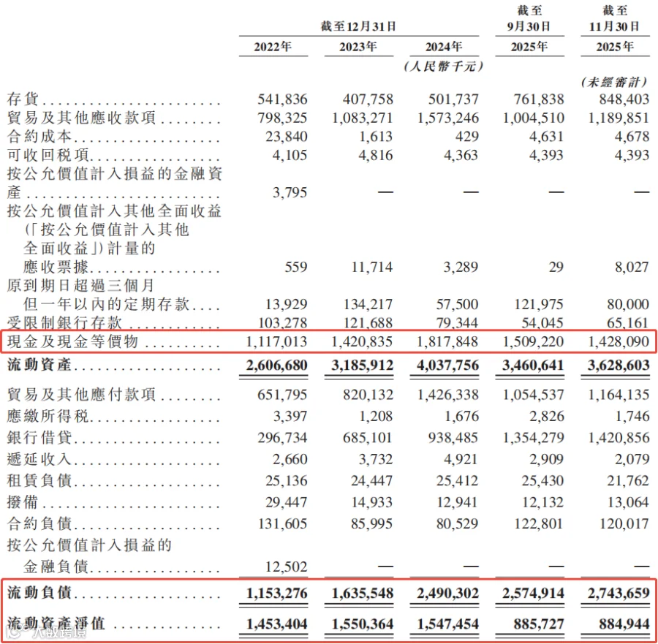Screen dimensions: 658x644
Task: Select net current assets 1,453,404
Action: 276,624
